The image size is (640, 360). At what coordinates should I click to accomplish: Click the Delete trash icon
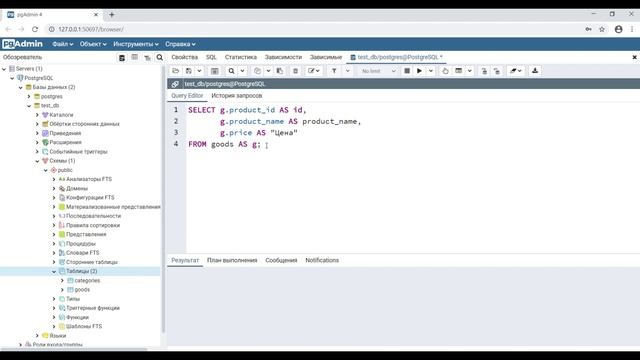[295, 71]
